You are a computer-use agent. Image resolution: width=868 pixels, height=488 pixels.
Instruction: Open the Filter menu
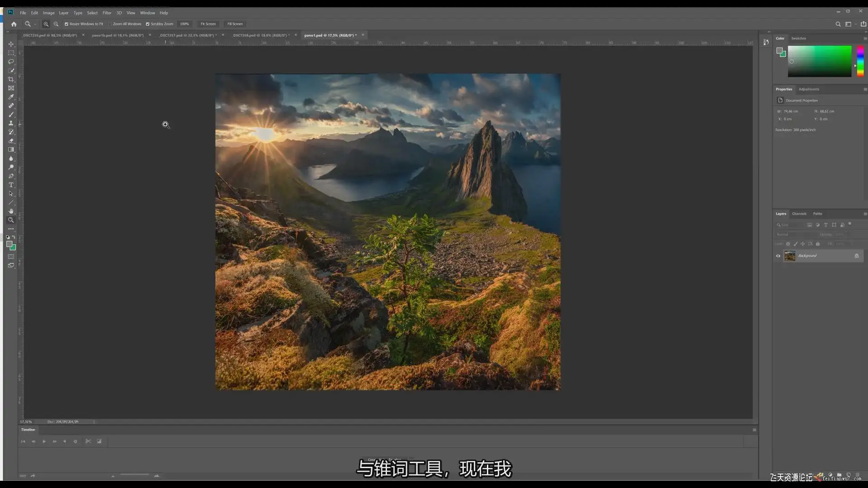point(107,13)
